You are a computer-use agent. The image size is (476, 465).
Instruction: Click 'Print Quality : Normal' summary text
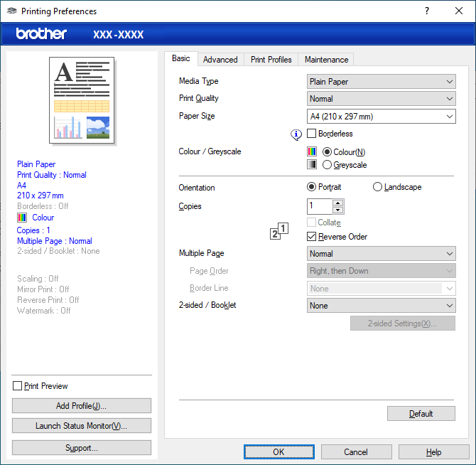click(x=52, y=175)
